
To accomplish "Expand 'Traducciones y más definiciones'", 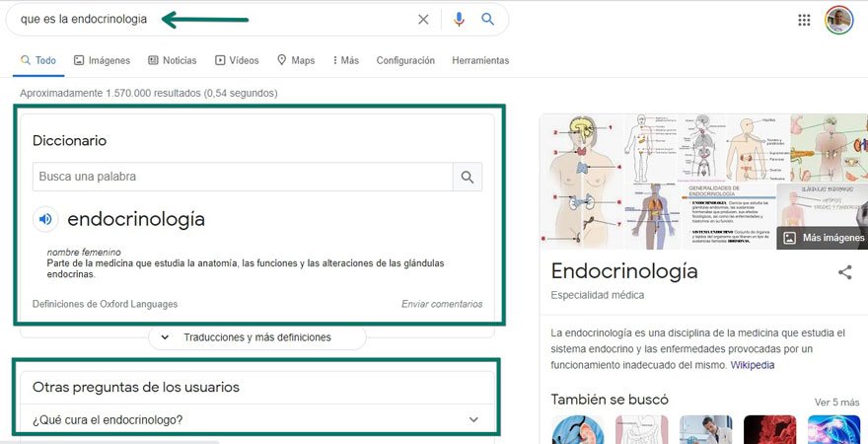I will 257,337.
